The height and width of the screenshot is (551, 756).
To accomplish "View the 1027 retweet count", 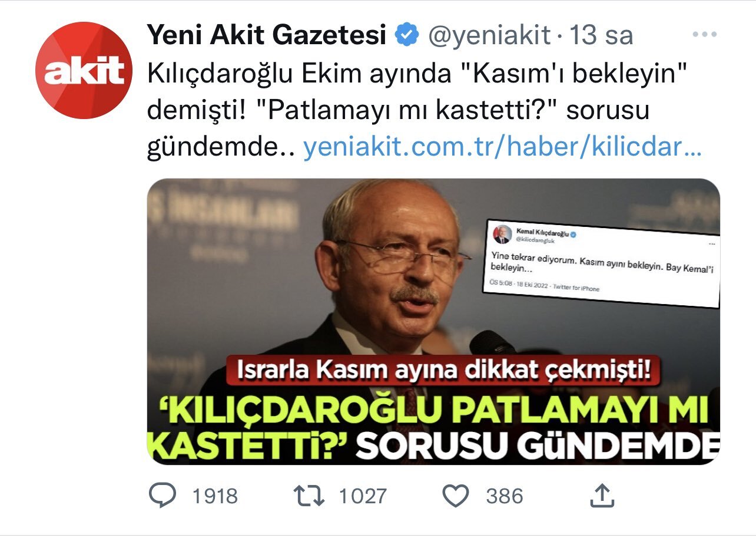I will (x=363, y=496).
